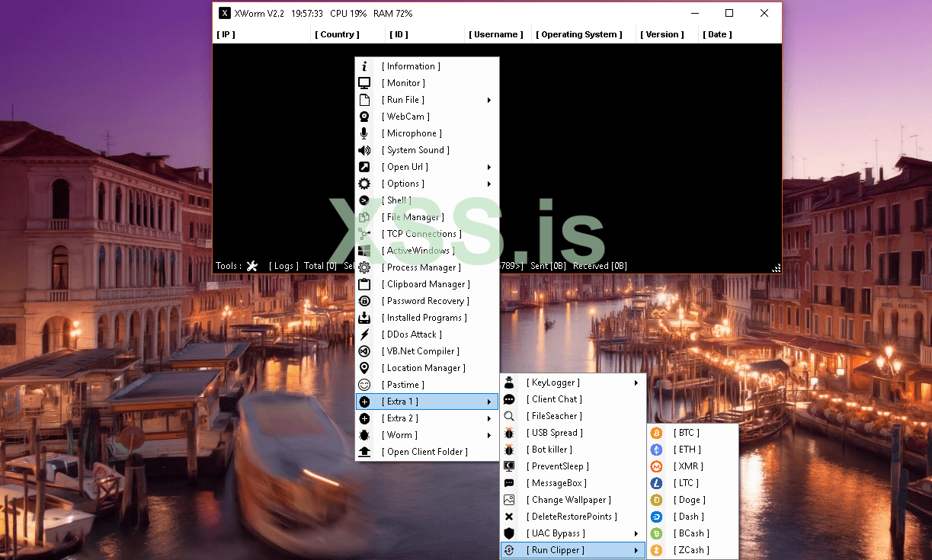Expand the Open Url submenu arrow

tap(489, 167)
